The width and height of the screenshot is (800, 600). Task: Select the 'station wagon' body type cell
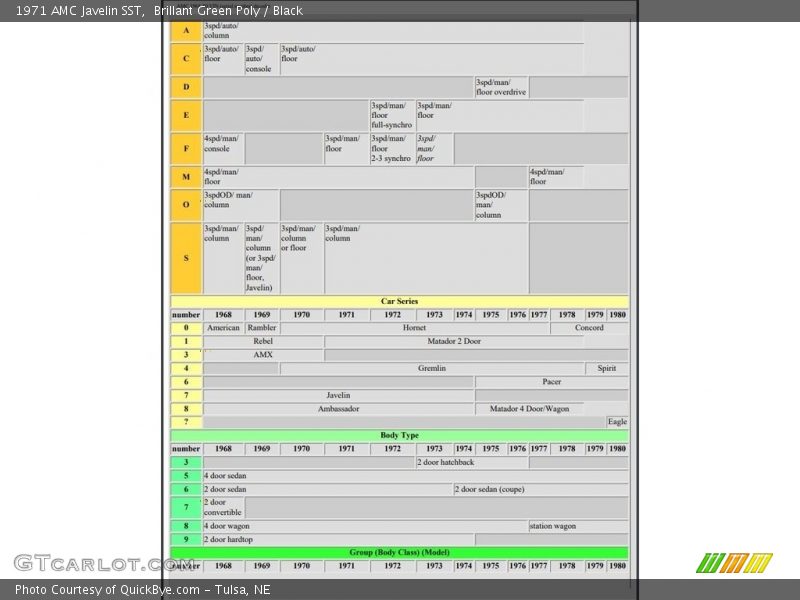click(579, 526)
